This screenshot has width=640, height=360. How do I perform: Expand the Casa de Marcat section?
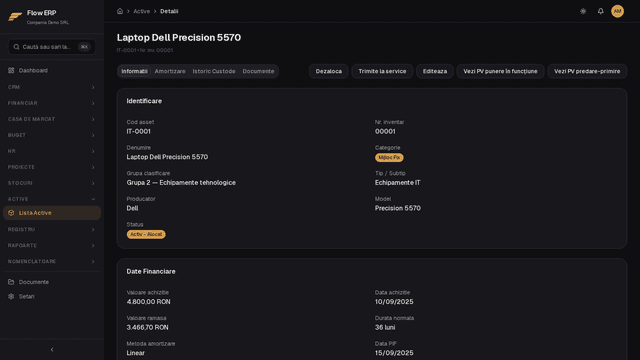tap(52, 119)
